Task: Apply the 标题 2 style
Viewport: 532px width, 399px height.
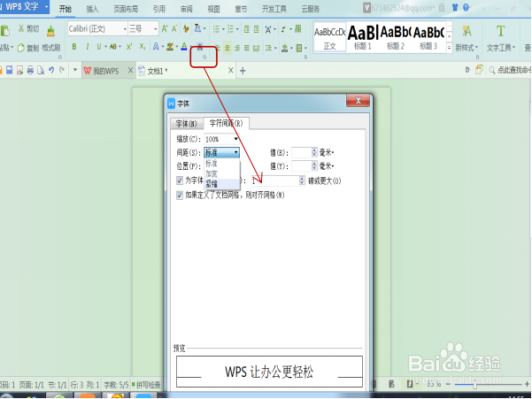Action: click(x=396, y=37)
